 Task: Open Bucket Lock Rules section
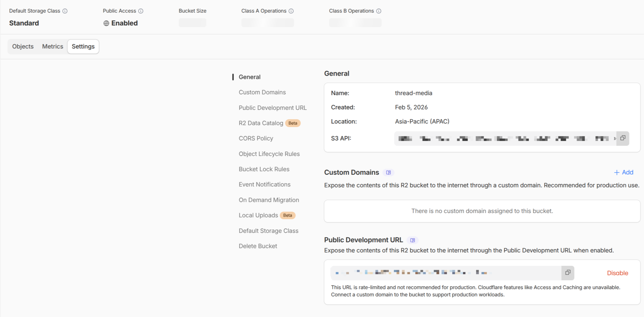tap(264, 169)
